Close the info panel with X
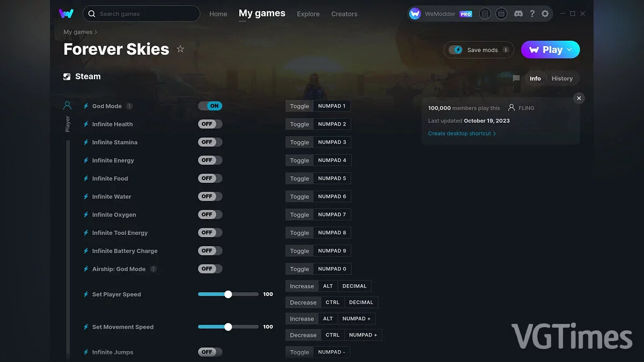 (579, 98)
